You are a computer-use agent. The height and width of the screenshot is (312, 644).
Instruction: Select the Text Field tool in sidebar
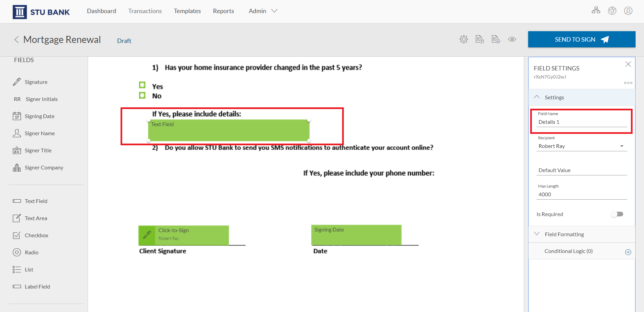point(30,201)
